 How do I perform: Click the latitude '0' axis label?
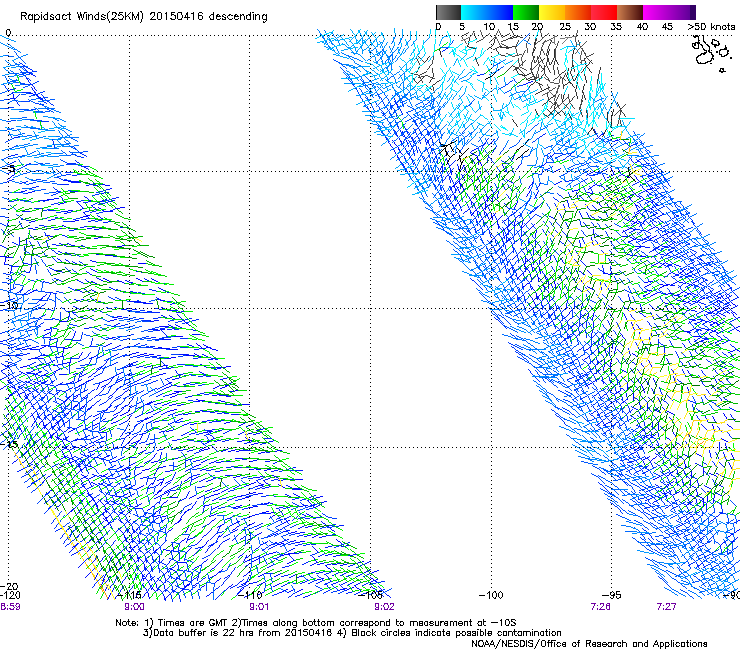pyautogui.click(x=8, y=33)
